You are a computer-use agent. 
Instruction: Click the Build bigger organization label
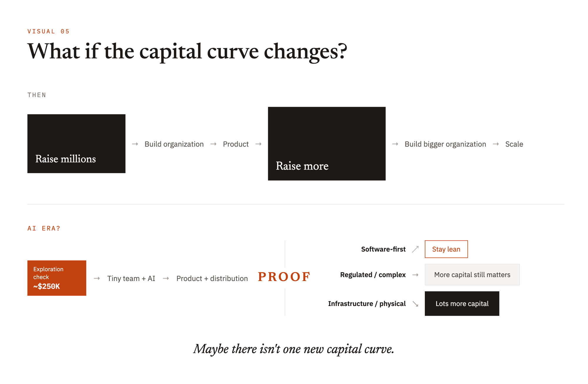445,144
